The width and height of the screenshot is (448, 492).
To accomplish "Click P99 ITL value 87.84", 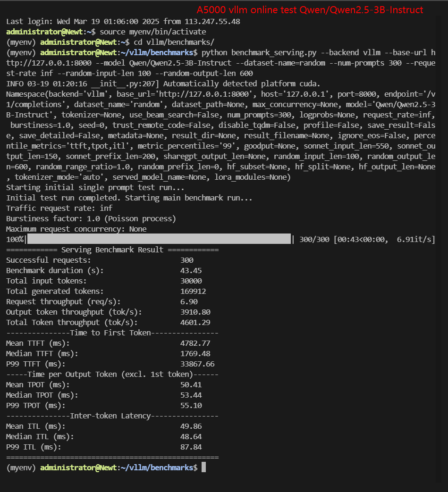I will tap(191, 447).
